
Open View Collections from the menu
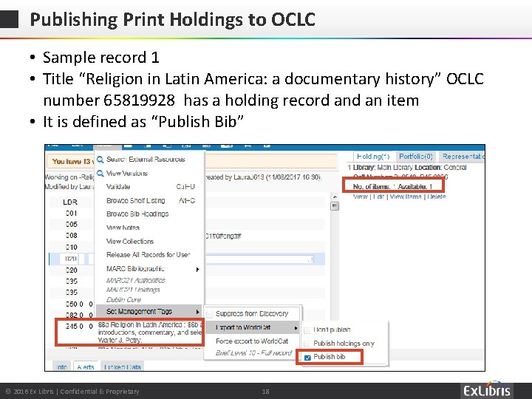(x=130, y=241)
